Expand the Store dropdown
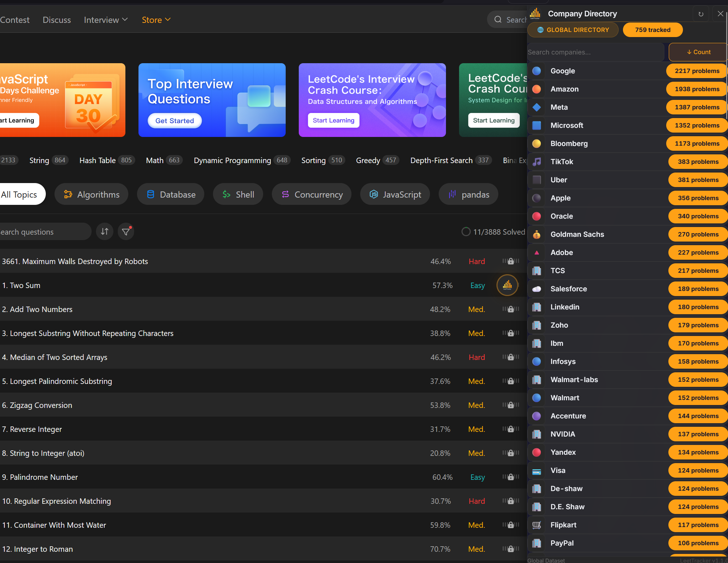 pyautogui.click(x=156, y=20)
